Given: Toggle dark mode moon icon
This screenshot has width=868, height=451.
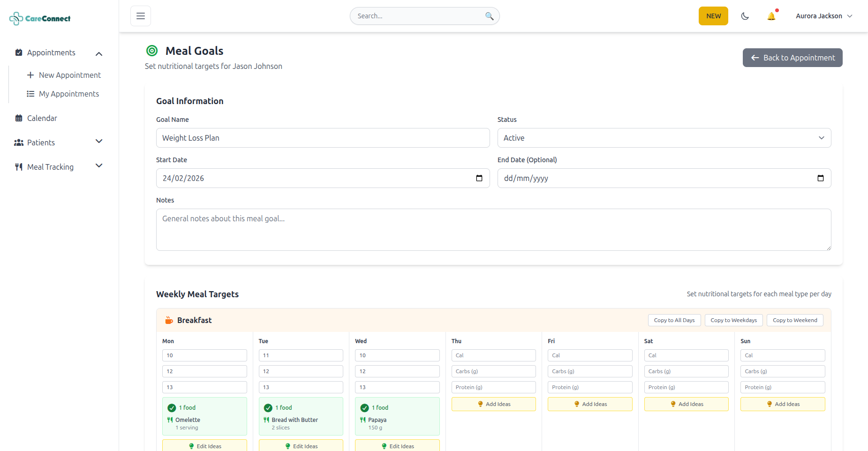Looking at the screenshot, I should (x=745, y=16).
